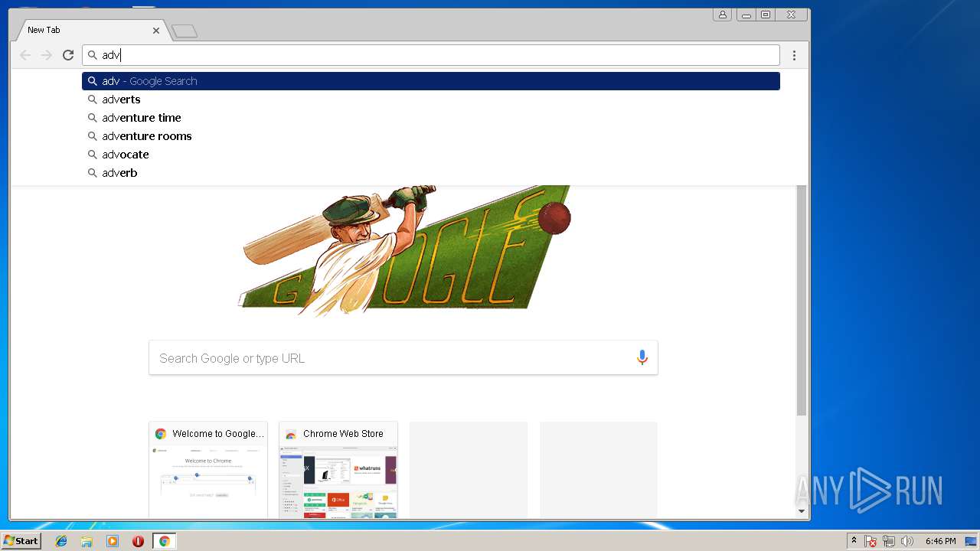This screenshot has width=980, height=551.
Task: Pick the 'adventure rooms' suggestion
Action: (431, 136)
